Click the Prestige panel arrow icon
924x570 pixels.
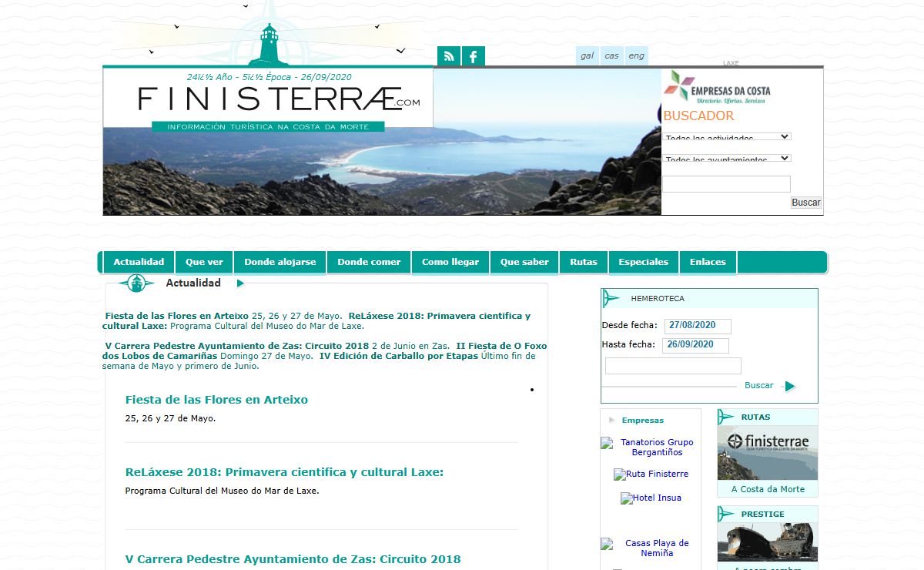[x=725, y=514]
